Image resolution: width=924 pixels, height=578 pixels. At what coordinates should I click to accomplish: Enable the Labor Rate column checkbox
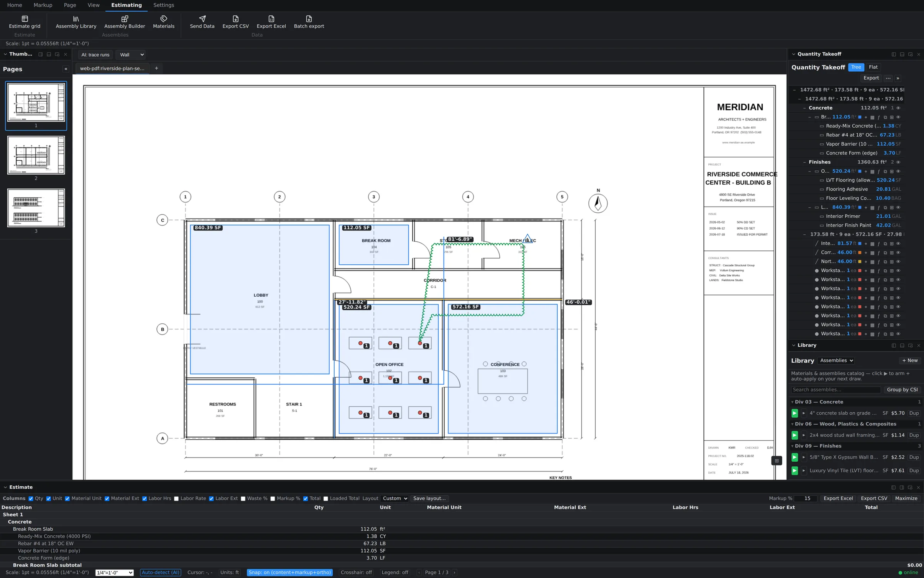click(x=176, y=499)
